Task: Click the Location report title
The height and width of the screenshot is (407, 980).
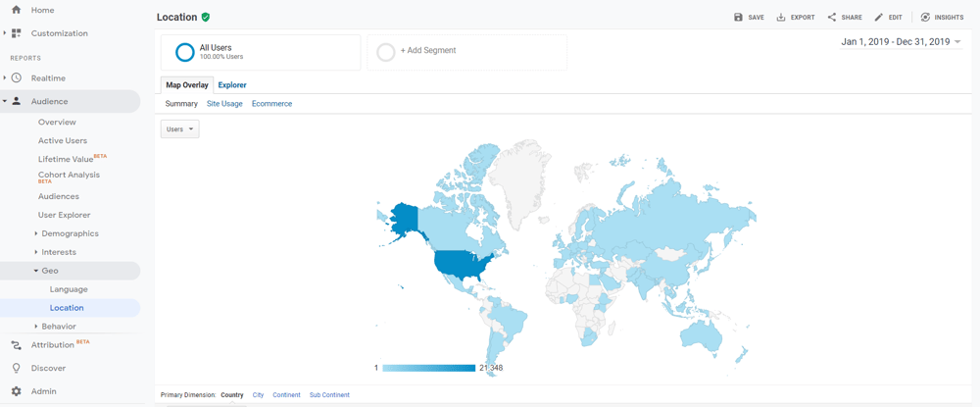Action: click(x=176, y=18)
